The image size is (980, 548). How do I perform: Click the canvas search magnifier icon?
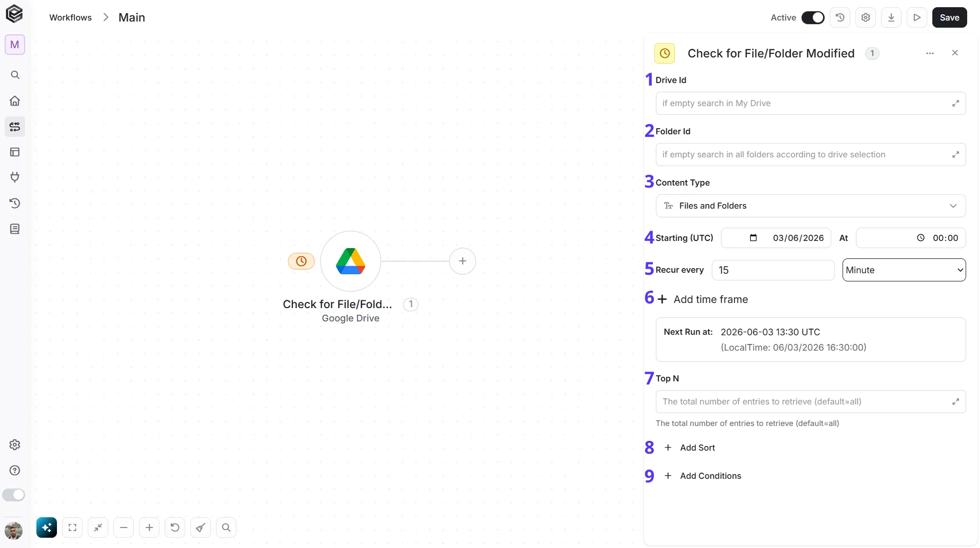click(x=226, y=527)
